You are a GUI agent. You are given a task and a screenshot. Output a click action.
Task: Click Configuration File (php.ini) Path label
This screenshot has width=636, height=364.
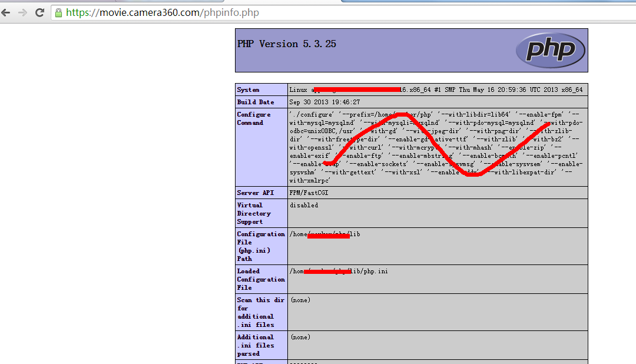[x=261, y=246]
